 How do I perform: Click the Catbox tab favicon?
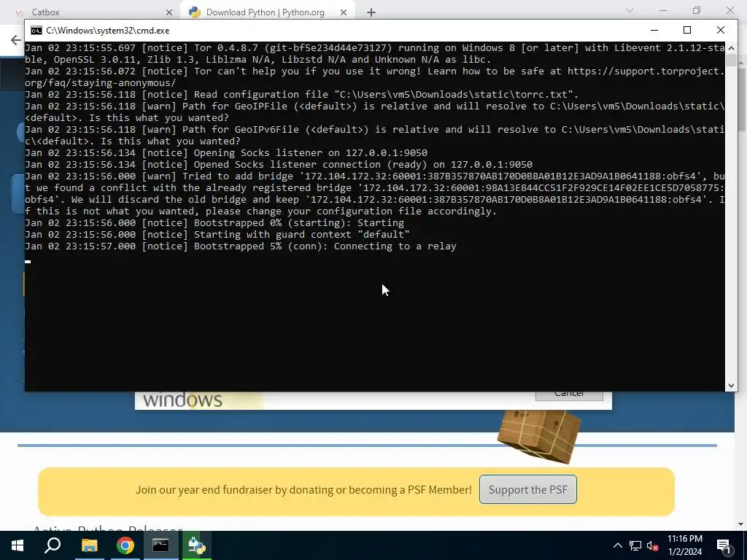[x=19, y=12]
